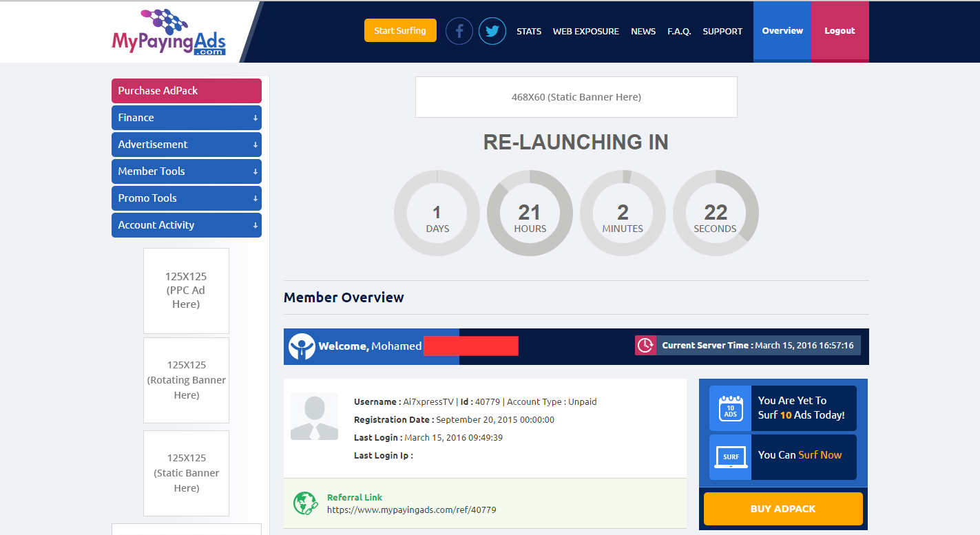Open the SUPPORT menu item
This screenshot has width=980, height=535.
click(x=722, y=32)
